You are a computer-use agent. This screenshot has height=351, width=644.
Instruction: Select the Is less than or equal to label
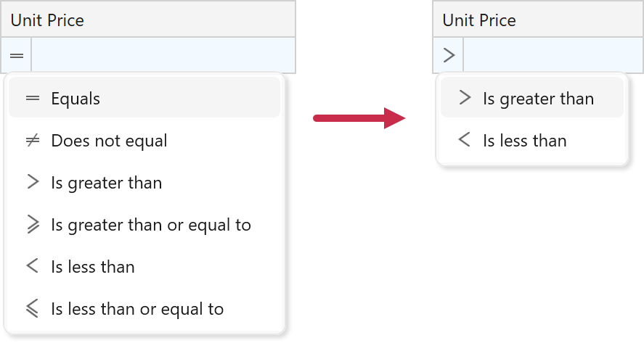(x=137, y=309)
